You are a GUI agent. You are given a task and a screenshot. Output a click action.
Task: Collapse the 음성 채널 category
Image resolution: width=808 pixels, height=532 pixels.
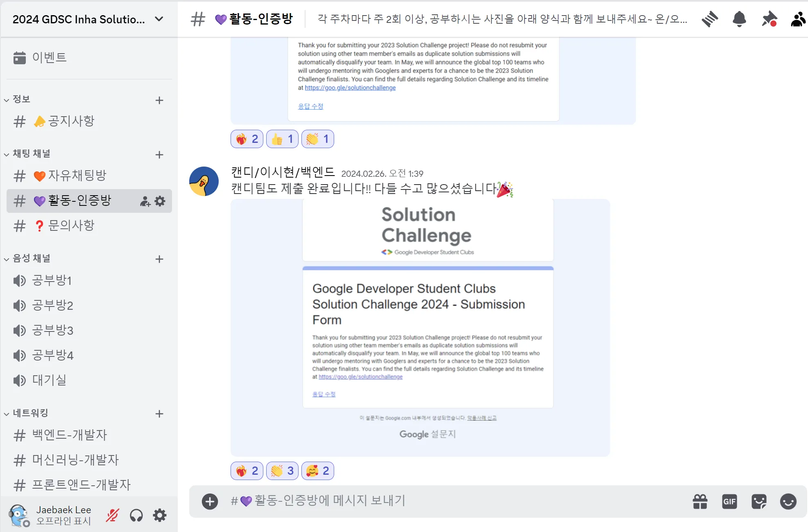(27, 258)
